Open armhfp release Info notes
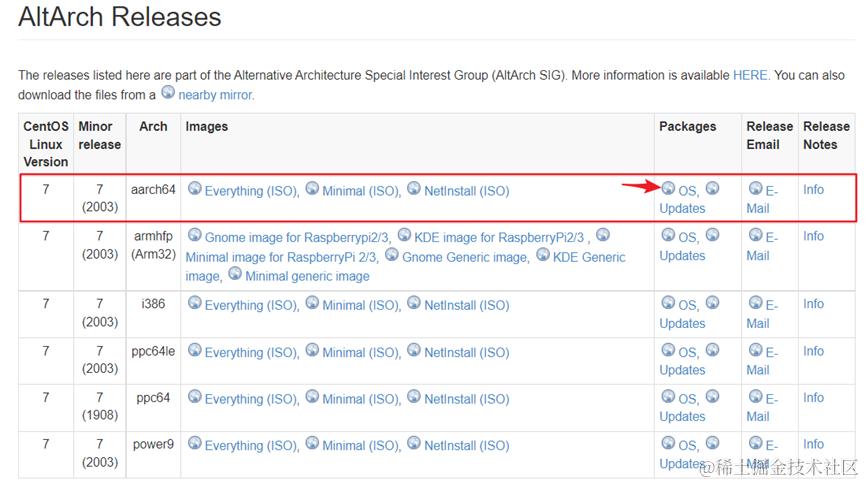This screenshot has height=484, width=865. coord(813,236)
